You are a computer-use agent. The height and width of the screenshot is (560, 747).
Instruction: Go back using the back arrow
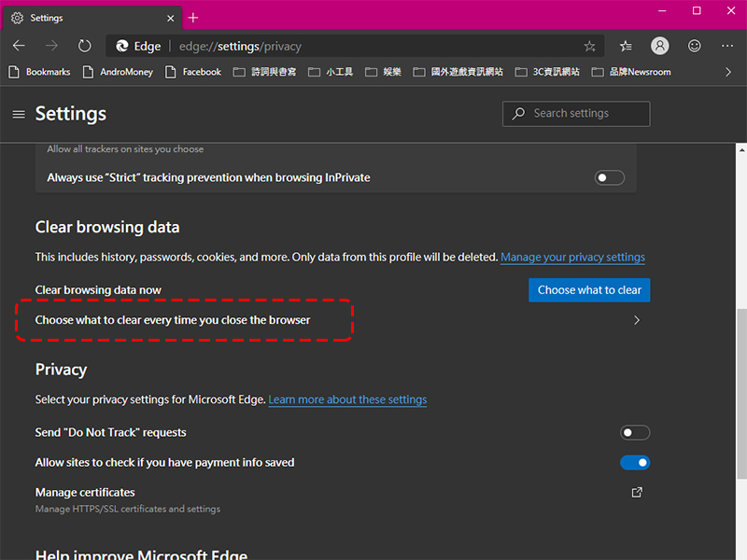(x=19, y=46)
